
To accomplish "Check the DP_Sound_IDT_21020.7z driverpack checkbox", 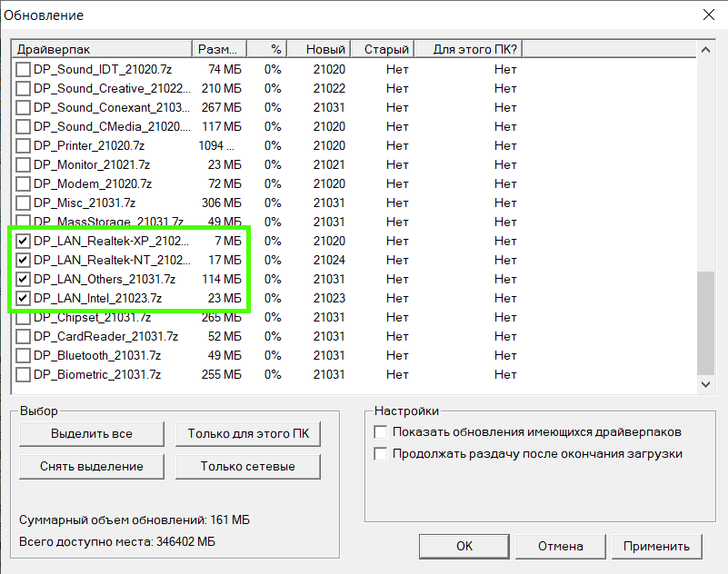I will [x=23, y=70].
